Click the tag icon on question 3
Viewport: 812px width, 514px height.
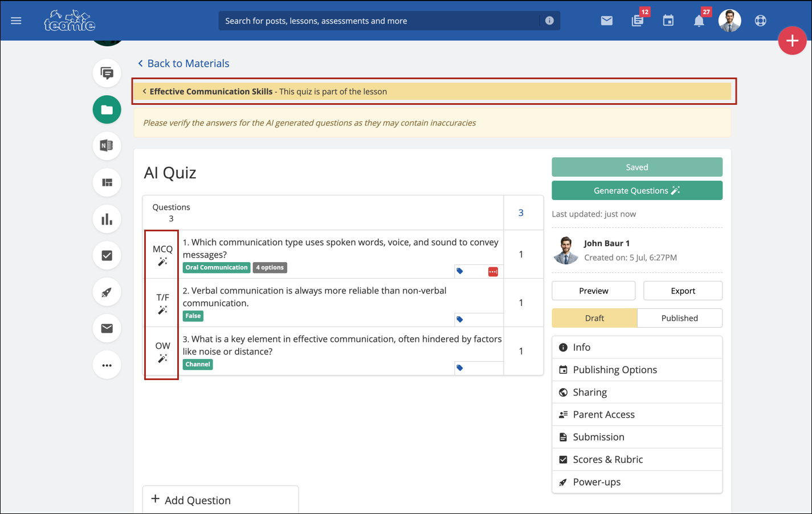[x=460, y=368]
